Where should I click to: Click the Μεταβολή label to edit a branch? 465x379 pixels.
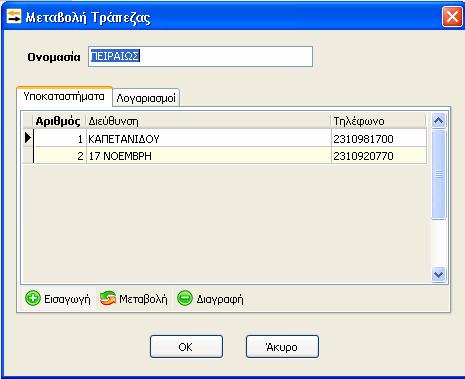(143, 299)
